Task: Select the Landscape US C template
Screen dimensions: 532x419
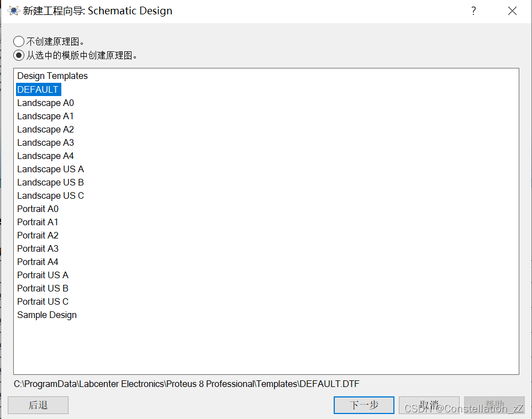Action: point(51,195)
